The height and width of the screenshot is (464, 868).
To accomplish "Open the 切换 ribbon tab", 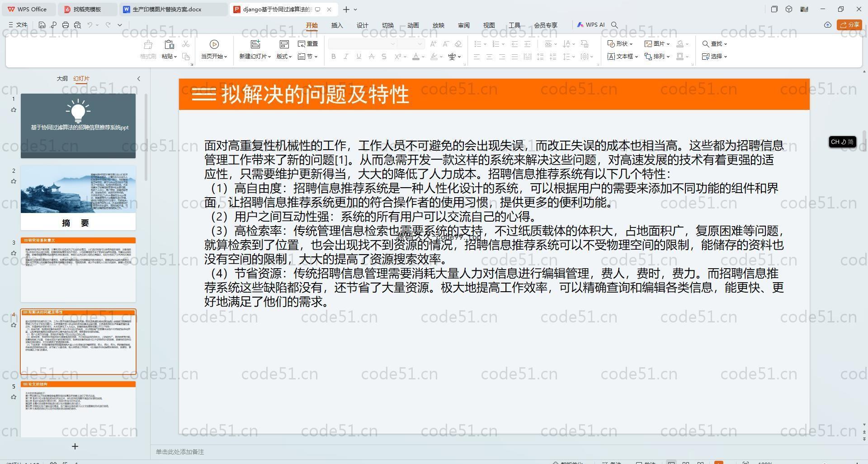I will (388, 25).
